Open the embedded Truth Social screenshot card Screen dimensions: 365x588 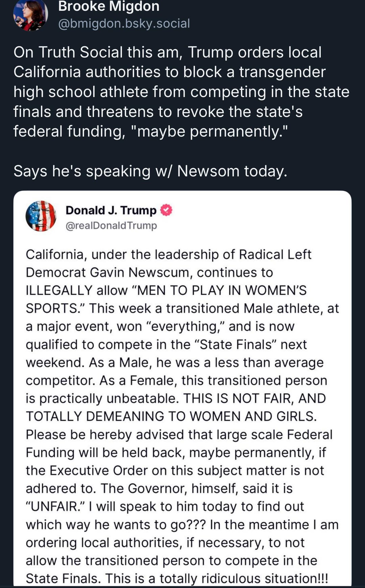point(182,388)
